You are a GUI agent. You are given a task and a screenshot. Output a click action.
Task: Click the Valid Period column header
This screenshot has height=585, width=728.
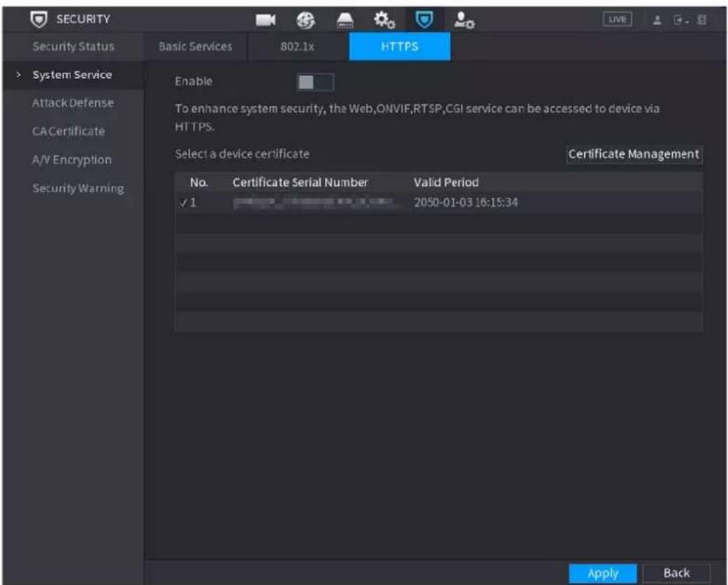point(446,182)
